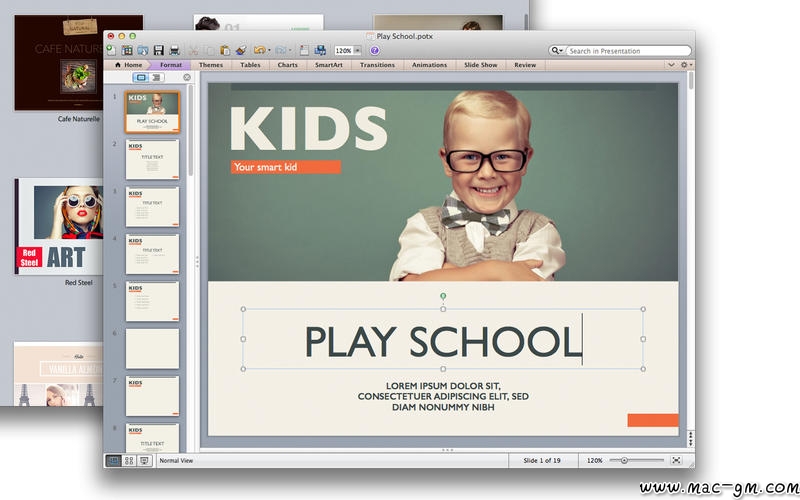Switch to Normal view button in status bar
Image resolution: width=800 pixels, height=500 pixels.
[114, 460]
